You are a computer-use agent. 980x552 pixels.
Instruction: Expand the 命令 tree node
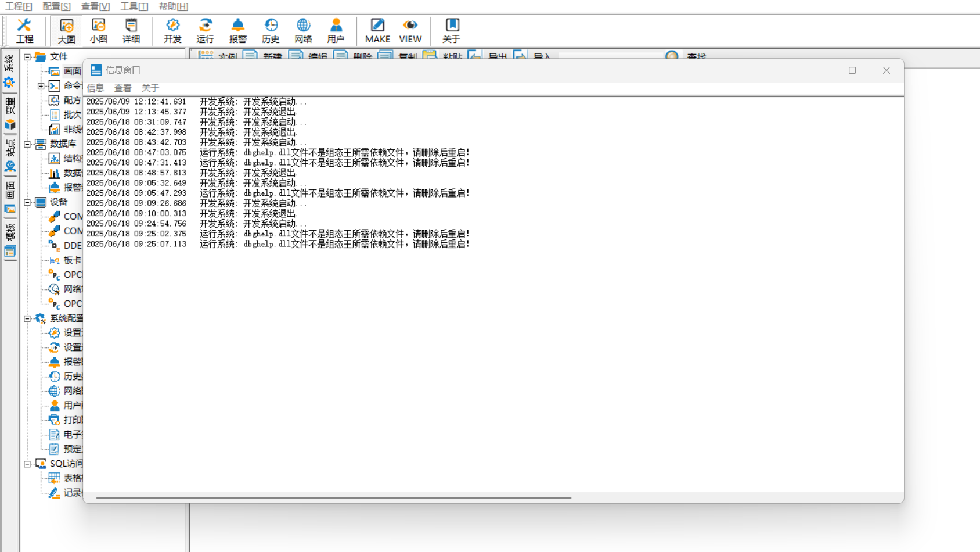click(x=41, y=86)
